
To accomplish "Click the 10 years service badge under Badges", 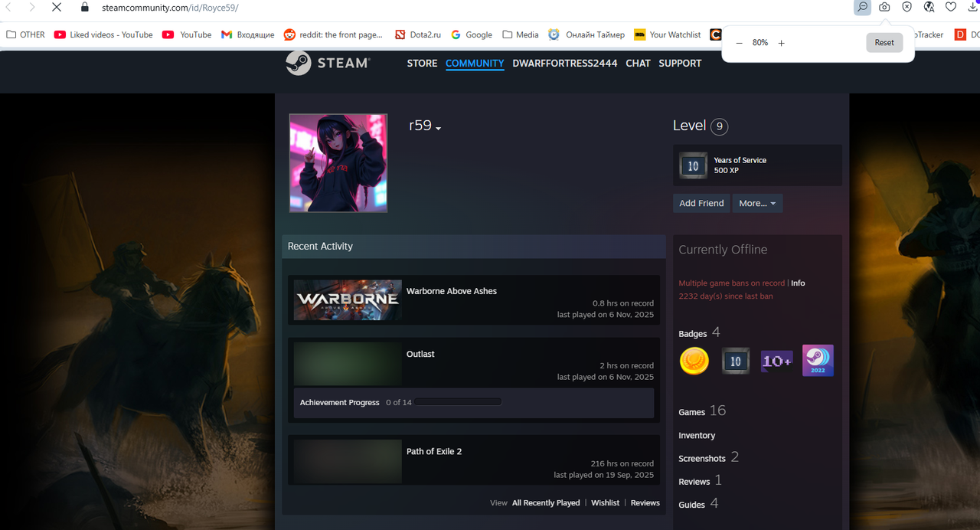I will coord(736,361).
